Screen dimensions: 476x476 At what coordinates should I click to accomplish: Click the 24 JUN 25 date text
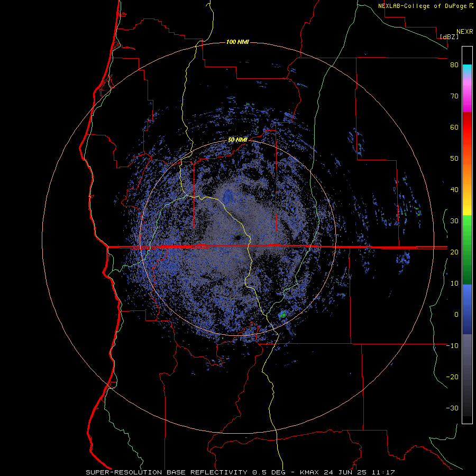346,472
